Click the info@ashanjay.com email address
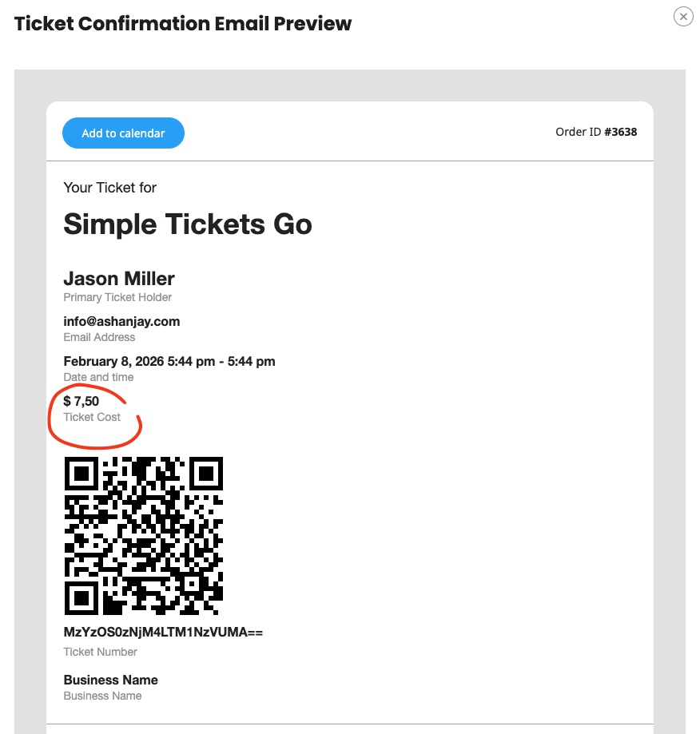Screen dimensions: 700x734 point(121,321)
